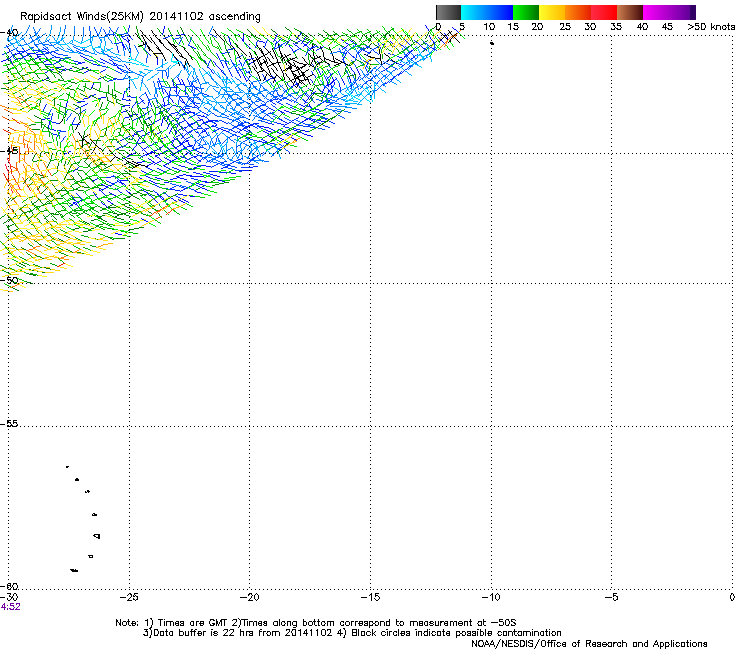Click the '>50 knots' legend label
This screenshot has height=650, width=740.
(x=711, y=26)
